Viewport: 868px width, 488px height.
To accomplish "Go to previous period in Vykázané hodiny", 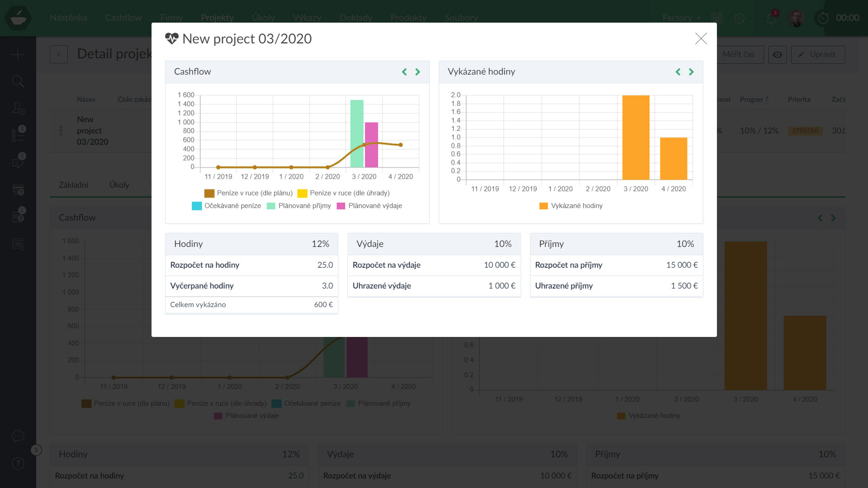I will click(678, 72).
